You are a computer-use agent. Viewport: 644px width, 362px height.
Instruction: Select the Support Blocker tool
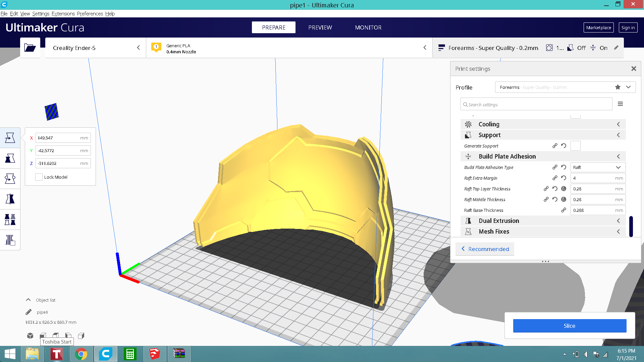pos(11,240)
